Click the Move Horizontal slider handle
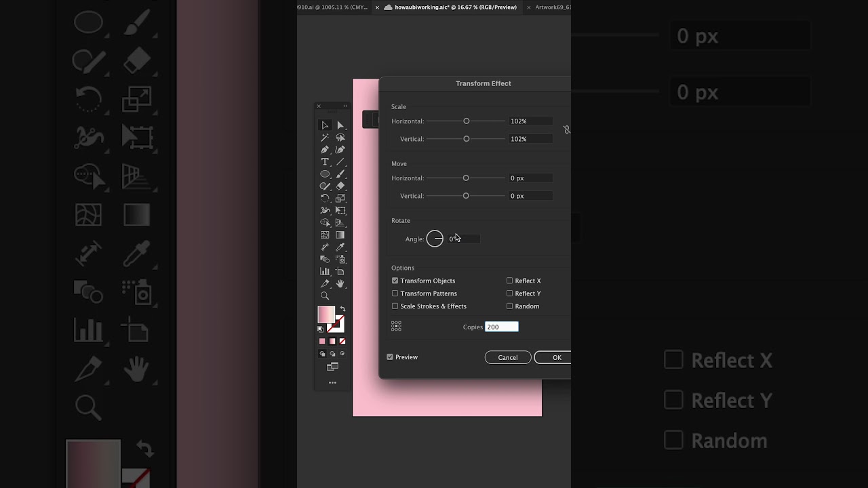Image resolution: width=868 pixels, height=488 pixels. pos(466,178)
